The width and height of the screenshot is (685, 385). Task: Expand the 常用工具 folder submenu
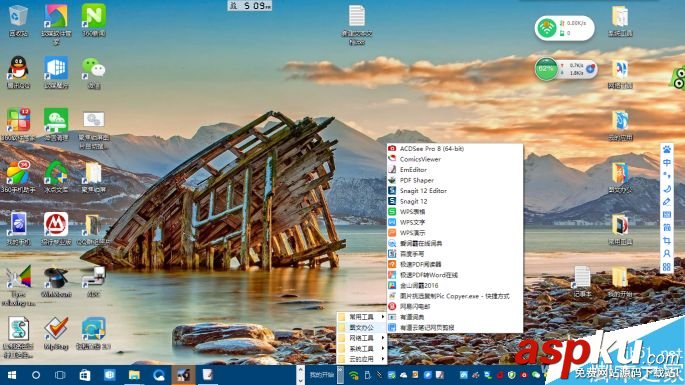pos(362,316)
